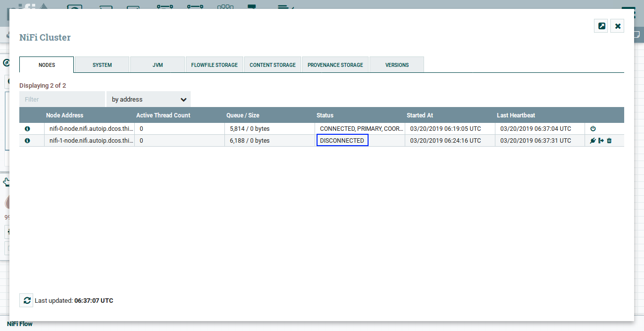View details for nifi-0-node info icon

tap(27, 129)
